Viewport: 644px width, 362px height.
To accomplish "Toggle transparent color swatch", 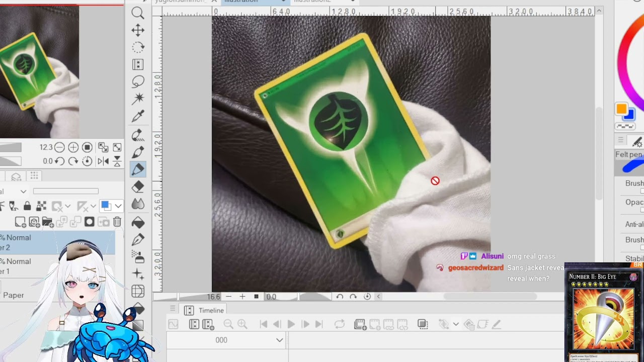I will (x=625, y=126).
